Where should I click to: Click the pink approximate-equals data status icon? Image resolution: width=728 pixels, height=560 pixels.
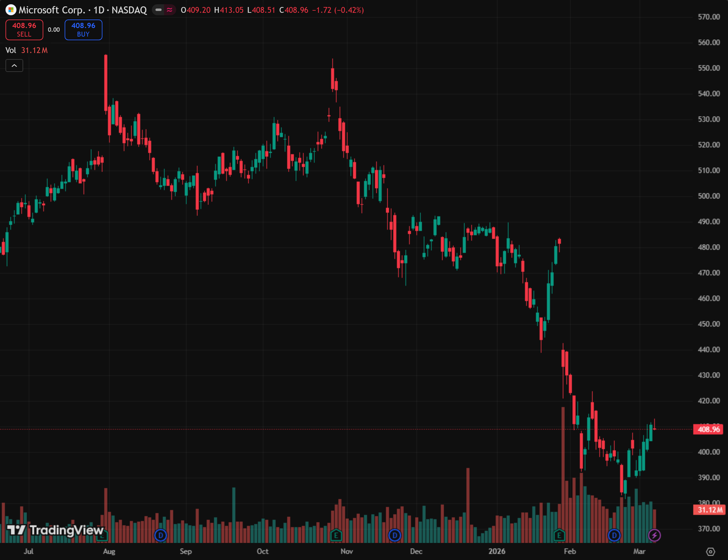(170, 10)
